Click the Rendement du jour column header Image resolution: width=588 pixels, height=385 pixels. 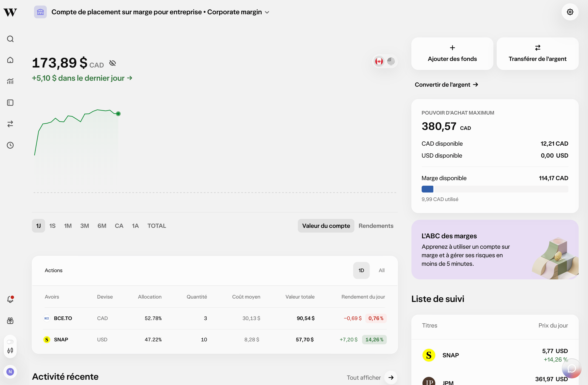pos(363,297)
